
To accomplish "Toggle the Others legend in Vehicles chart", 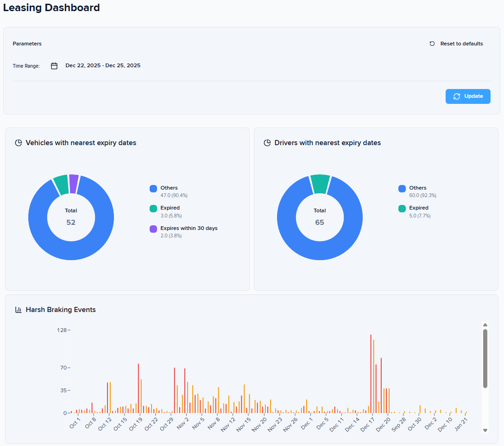I will click(169, 188).
